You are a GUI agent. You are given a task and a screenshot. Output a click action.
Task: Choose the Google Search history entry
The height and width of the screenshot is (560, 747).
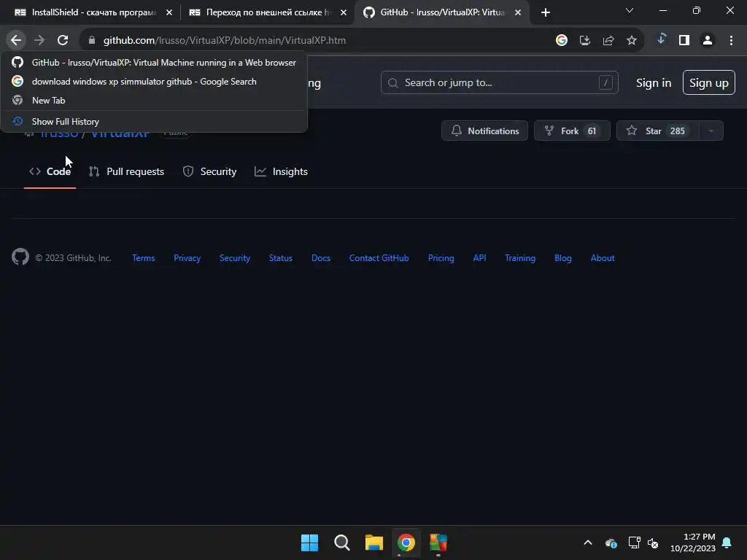click(x=154, y=82)
